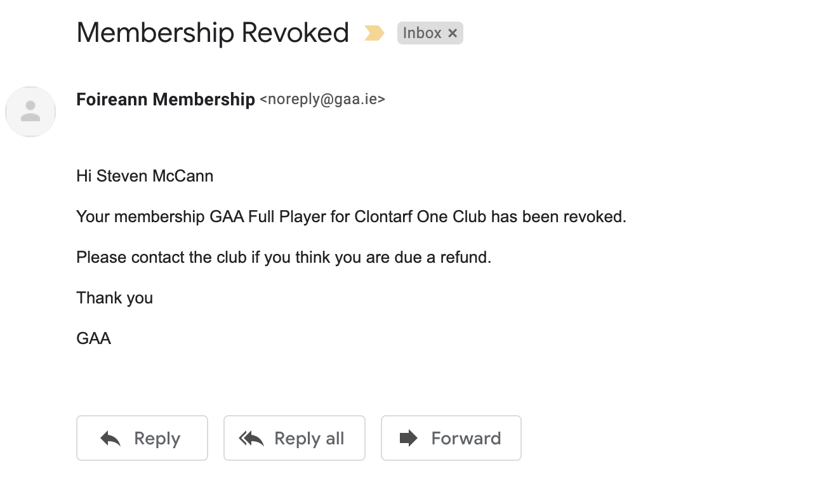Click the word Forward on its button
834x504 pixels.
[466, 438]
